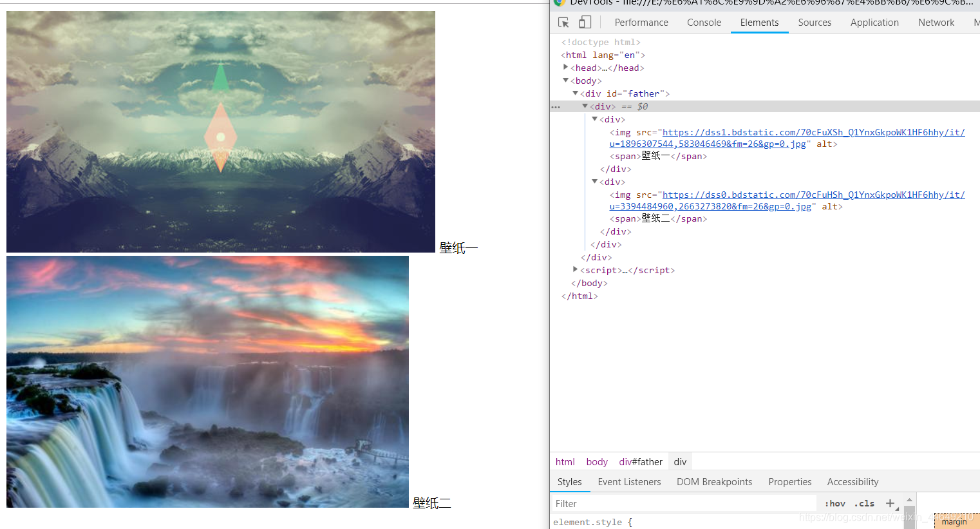Focus the styles Filter input field

(x=684, y=504)
